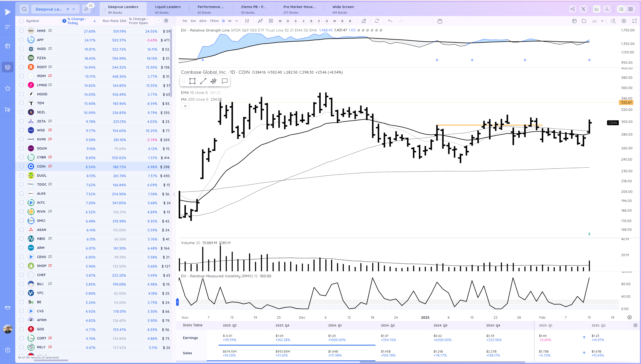Select the rectangle drawing tool
This screenshot has width=641, height=364.
[192, 81]
